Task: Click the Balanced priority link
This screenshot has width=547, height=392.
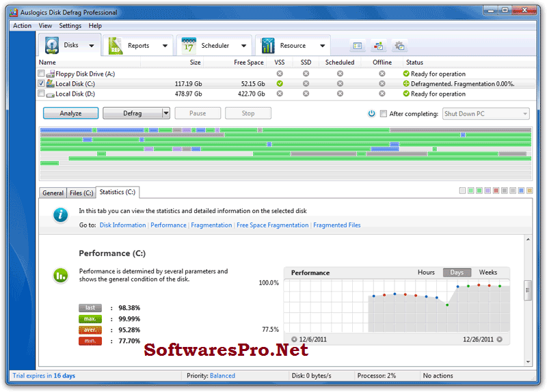Action: point(223,376)
